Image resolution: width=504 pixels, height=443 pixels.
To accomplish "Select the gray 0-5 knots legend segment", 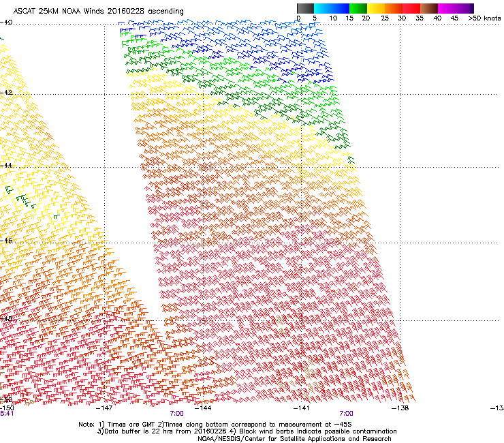I will (305, 8).
